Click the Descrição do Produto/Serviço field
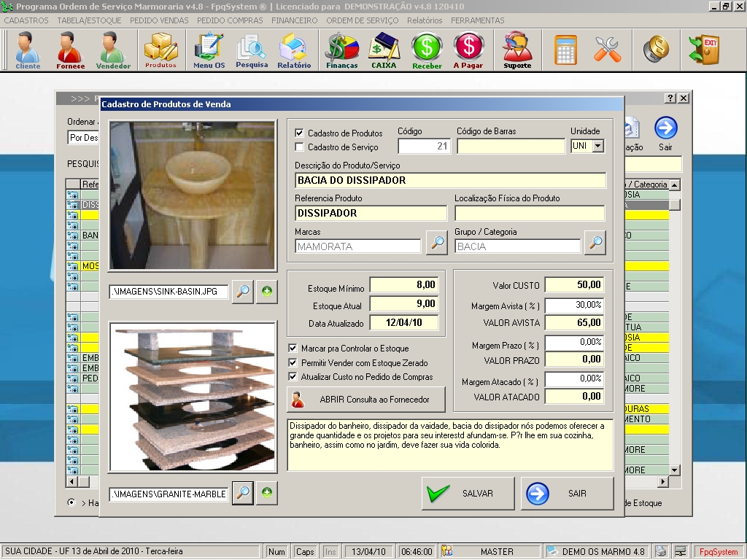Screen dimensions: 747x560 [450, 180]
